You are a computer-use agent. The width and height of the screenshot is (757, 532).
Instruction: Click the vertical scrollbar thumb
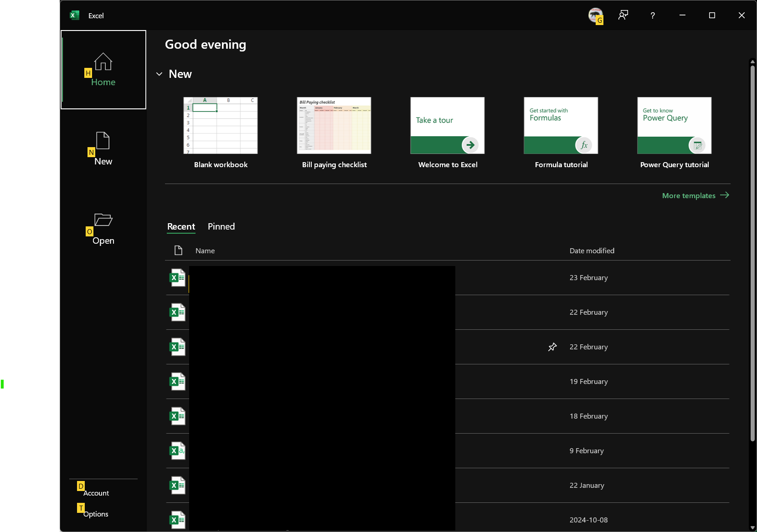pyautogui.click(x=752, y=253)
